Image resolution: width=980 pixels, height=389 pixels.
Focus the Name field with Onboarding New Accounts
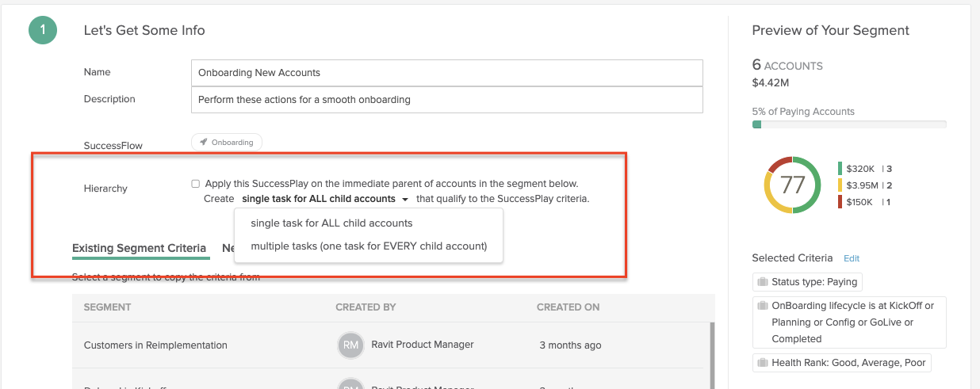pyautogui.click(x=447, y=72)
